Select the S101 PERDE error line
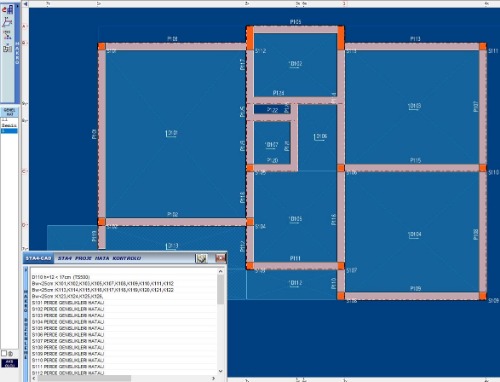 tap(68, 303)
